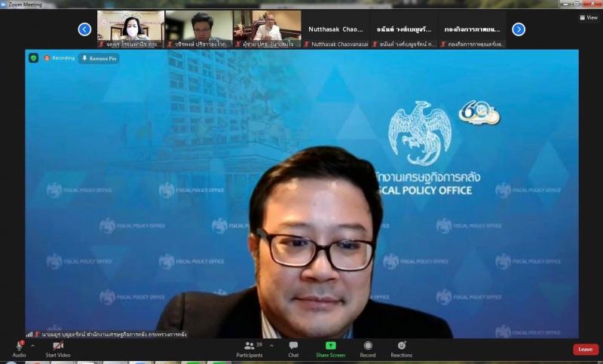Click the red Recording indicator
603x364 pixels.
[60, 58]
